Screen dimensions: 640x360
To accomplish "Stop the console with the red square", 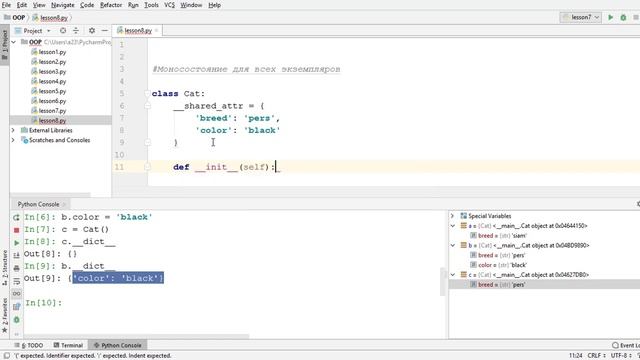I will [x=16, y=230].
